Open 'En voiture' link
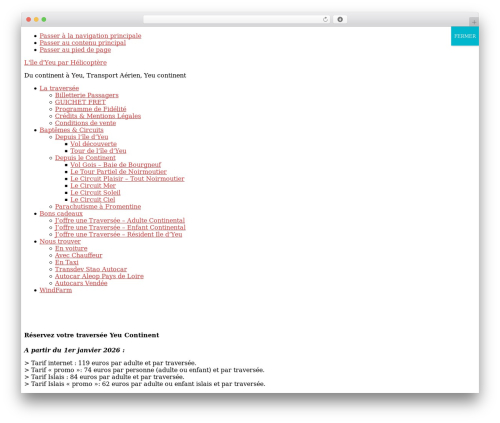500x423 pixels. 71,249
